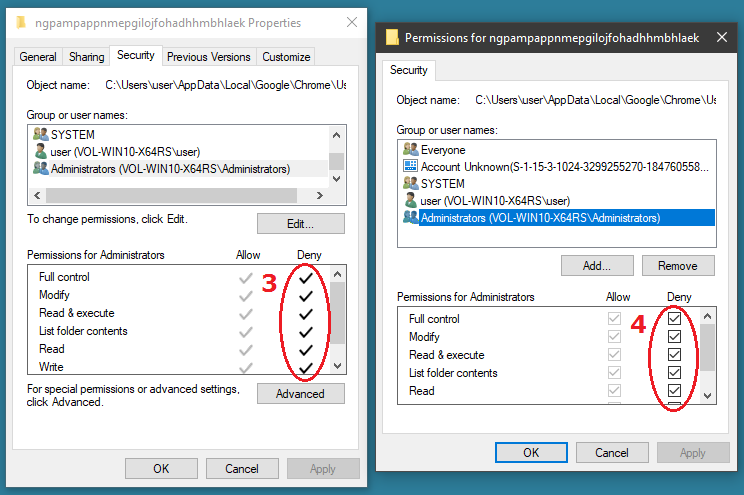Close the Permissions dialog
The height and width of the screenshot is (495, 744).
click(x=722, y=37)
